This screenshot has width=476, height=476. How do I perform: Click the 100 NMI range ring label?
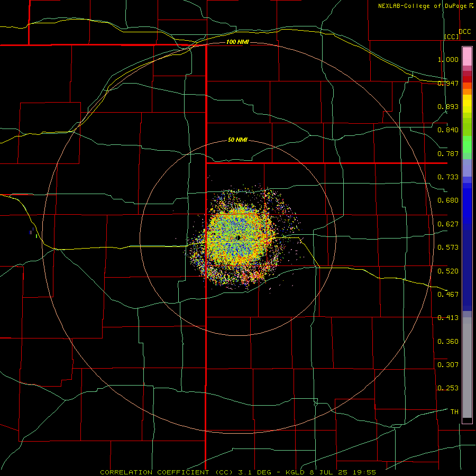(x=237, y=42)
